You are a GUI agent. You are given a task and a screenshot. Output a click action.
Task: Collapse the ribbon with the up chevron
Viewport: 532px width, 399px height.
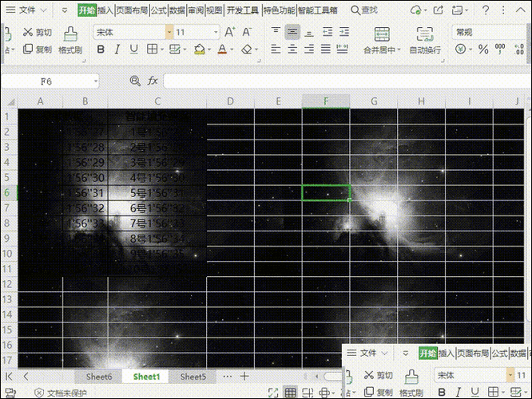pyautogui.click(x=521, y=10)
